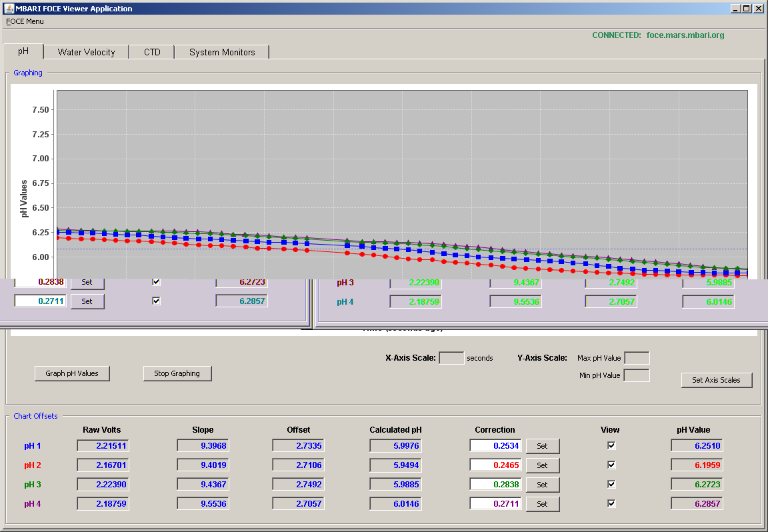
Task: Toggle the pH 1 View checkbox
Action: coord(611,445)
